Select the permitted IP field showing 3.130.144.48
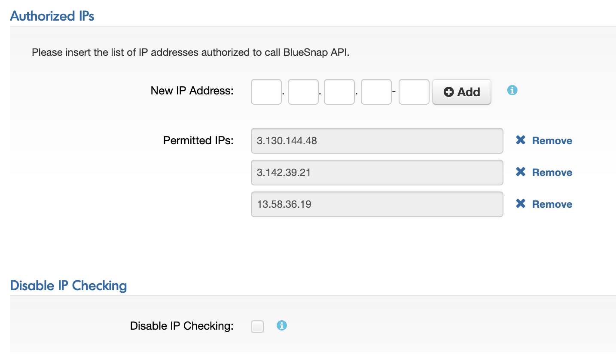 click(377, 141)
